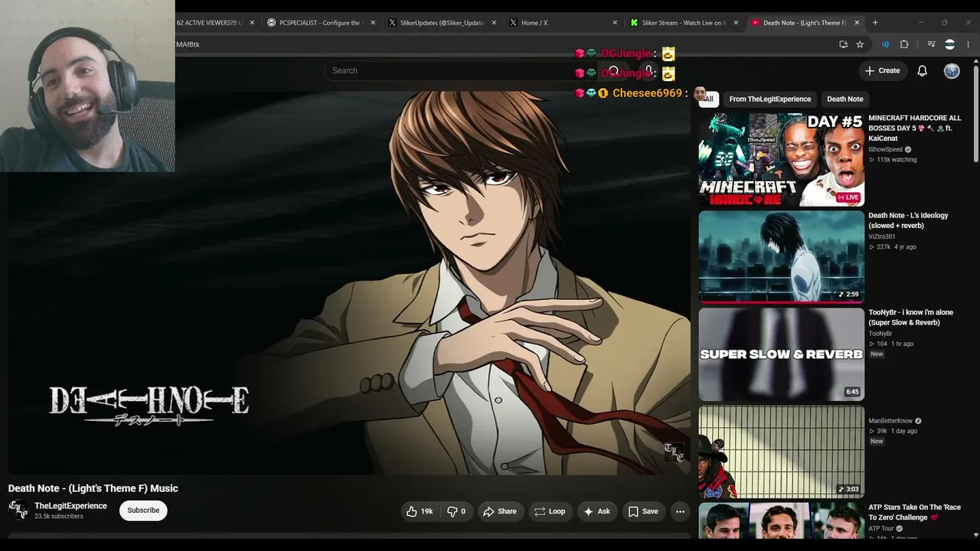Click the blue audio extension icon

point(885,44)
